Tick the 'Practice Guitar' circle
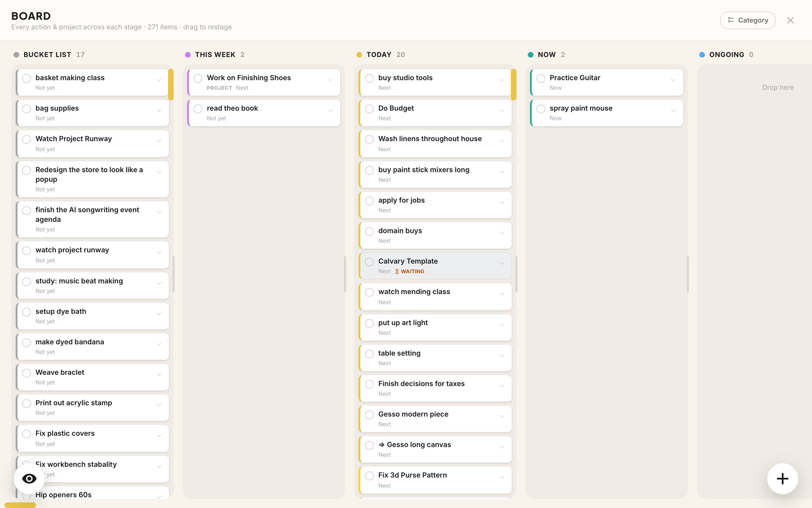Image resolution: width=812 pixels, height=508 pixels. [x=541, y=78]
